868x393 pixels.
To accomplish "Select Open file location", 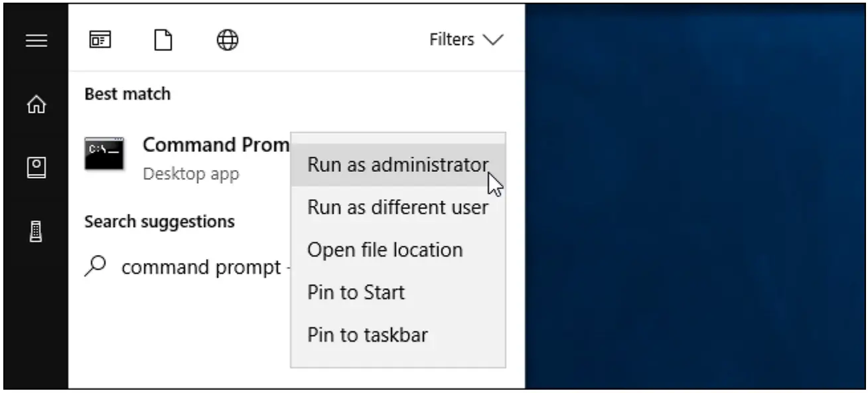I will click(x=385, y=250).
